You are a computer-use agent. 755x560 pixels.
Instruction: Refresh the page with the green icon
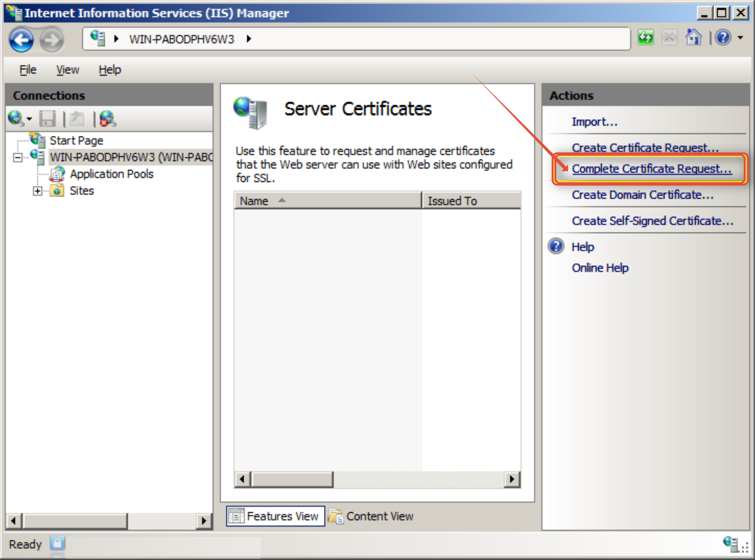(646, 37)
